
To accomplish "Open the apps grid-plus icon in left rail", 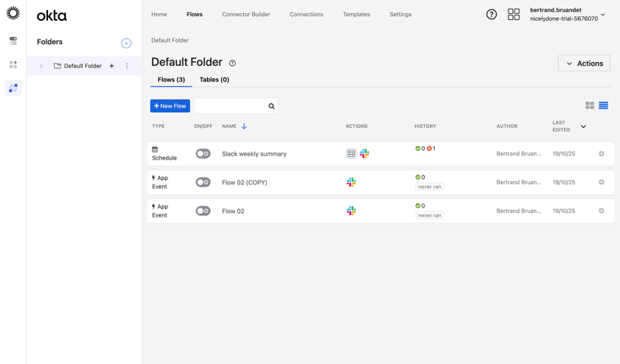I will point(13,64).
